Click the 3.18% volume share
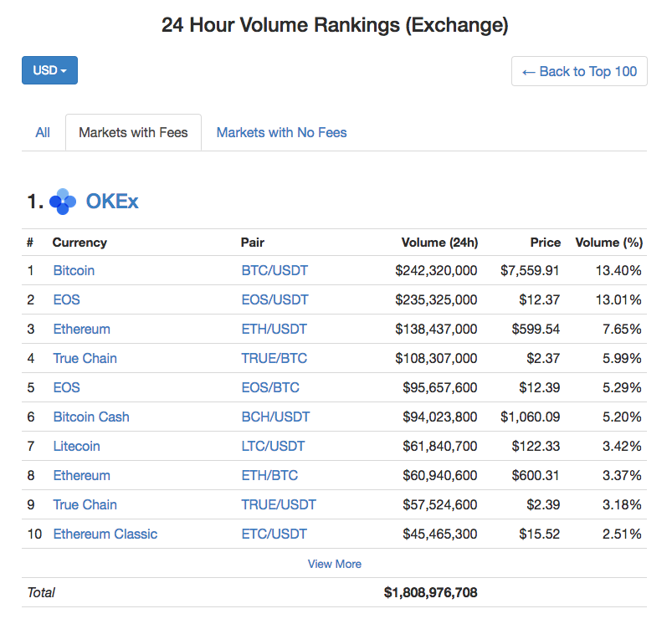Screen dimensions: 672x624 point(622,504)
